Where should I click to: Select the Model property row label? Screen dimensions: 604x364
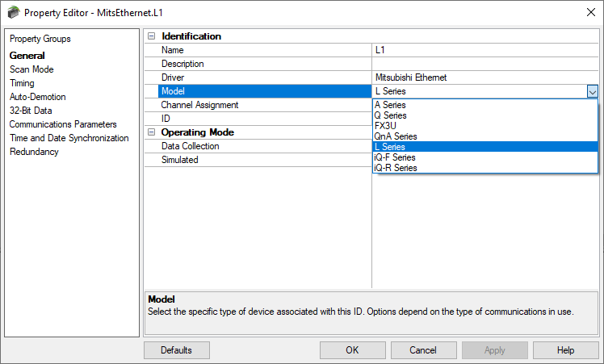coord(265,91)
